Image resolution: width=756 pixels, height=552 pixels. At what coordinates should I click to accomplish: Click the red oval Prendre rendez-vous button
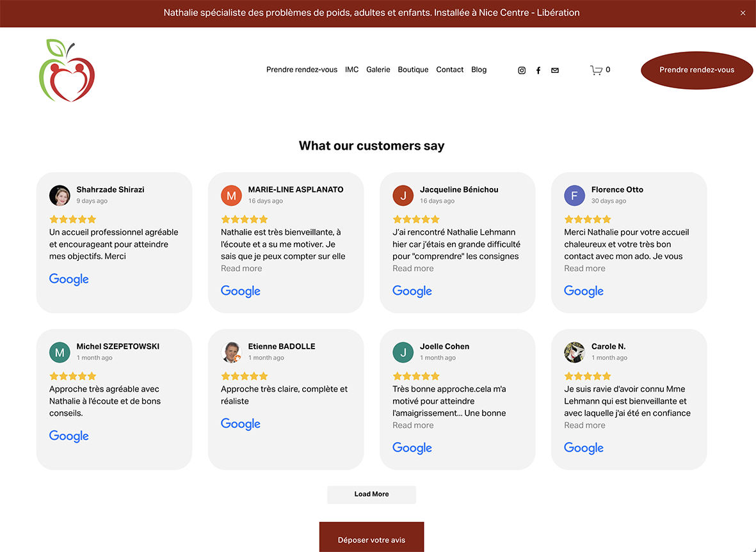pos(696,70)
